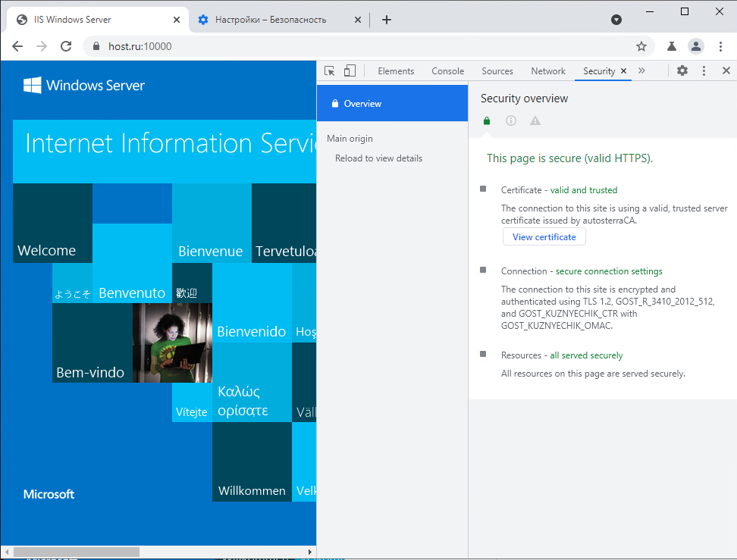Open the DevTools Network panel
Viewport: 737px width, 560px height.
[x=548, y=71]
